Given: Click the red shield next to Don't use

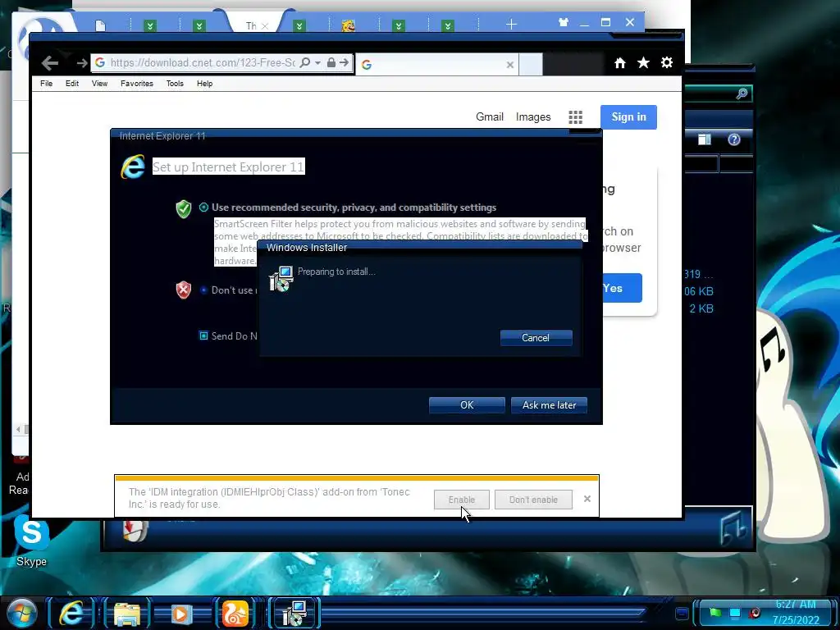Looking at the screenshot, I should (x=183, y=290).
